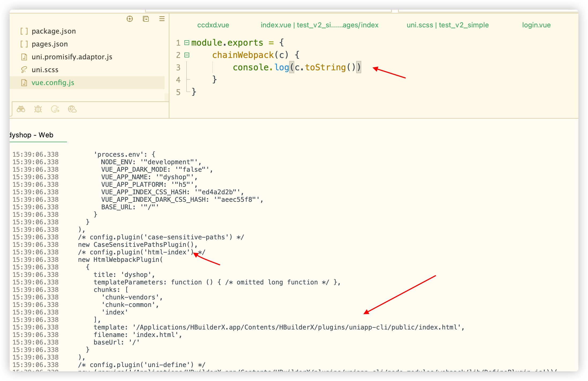Open pages.json in file tree
This screenshot has width=588, height=381.
tap(50, 44)
